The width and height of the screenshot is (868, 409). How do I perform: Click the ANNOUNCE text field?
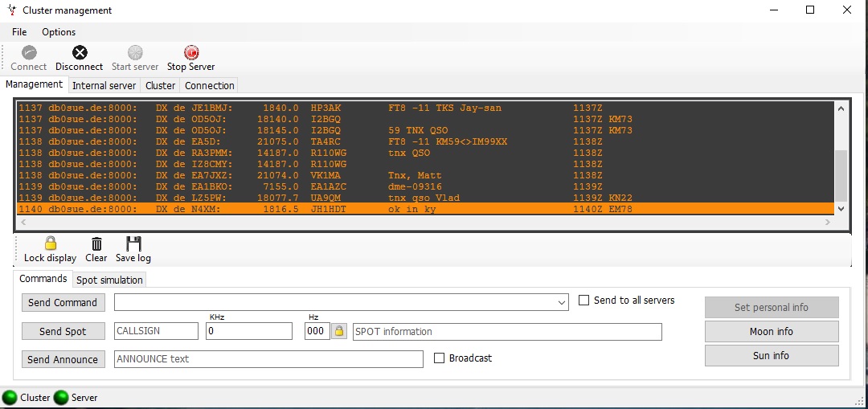pos(268,358)
